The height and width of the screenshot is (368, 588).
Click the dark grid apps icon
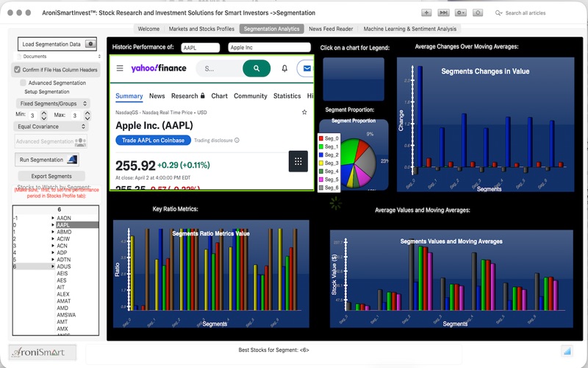[x=298, y=161]
